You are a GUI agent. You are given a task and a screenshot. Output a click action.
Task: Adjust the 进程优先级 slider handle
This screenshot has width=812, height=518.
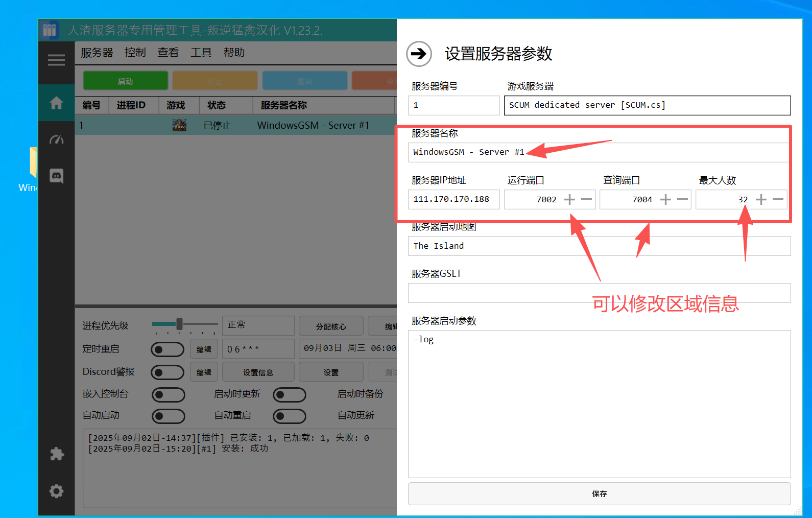[179, 324]
